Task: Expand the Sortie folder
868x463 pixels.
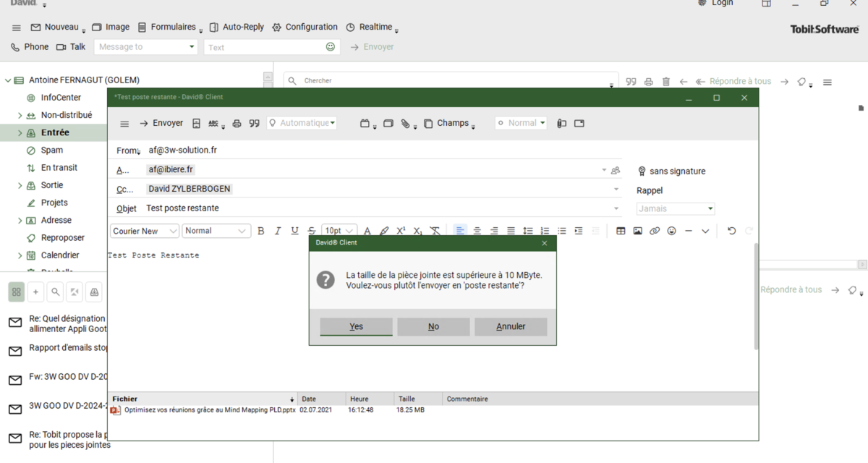Action: click(x=20, y=185)
